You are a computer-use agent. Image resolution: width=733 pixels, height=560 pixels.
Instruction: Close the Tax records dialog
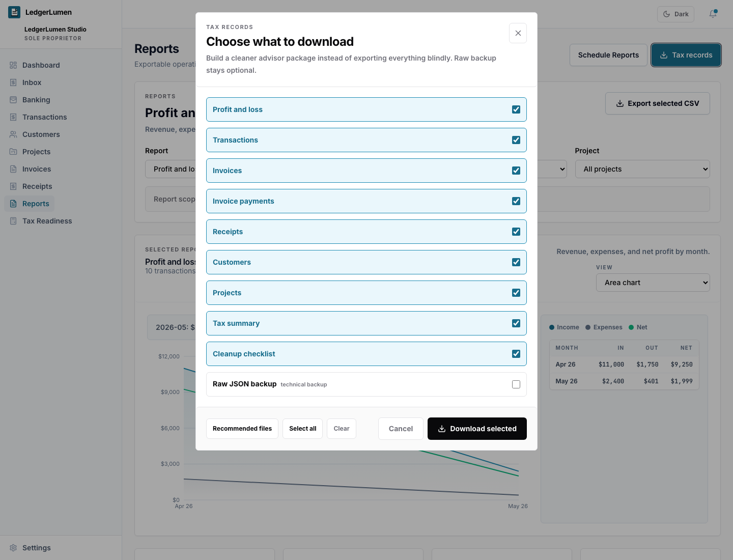[518, 33]
